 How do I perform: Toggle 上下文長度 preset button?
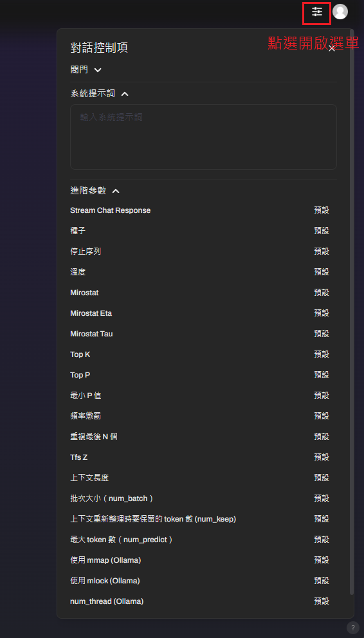coord(322,478)
